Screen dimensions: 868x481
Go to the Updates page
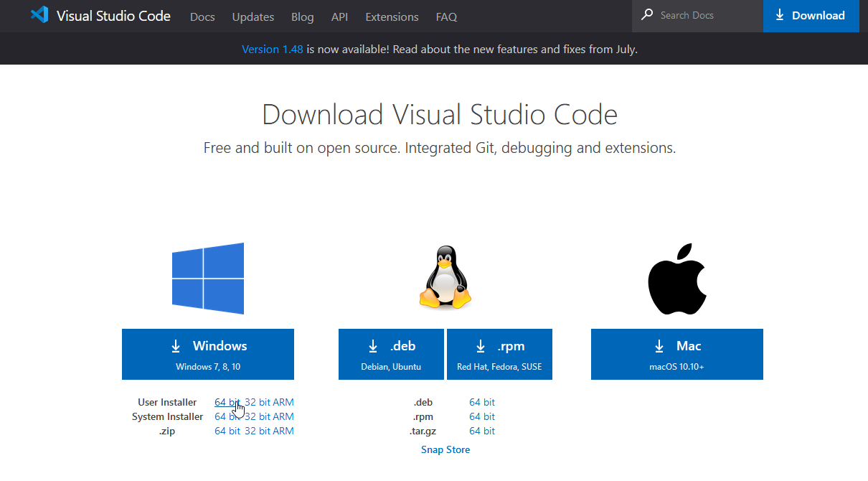click(x=253, y=17)
